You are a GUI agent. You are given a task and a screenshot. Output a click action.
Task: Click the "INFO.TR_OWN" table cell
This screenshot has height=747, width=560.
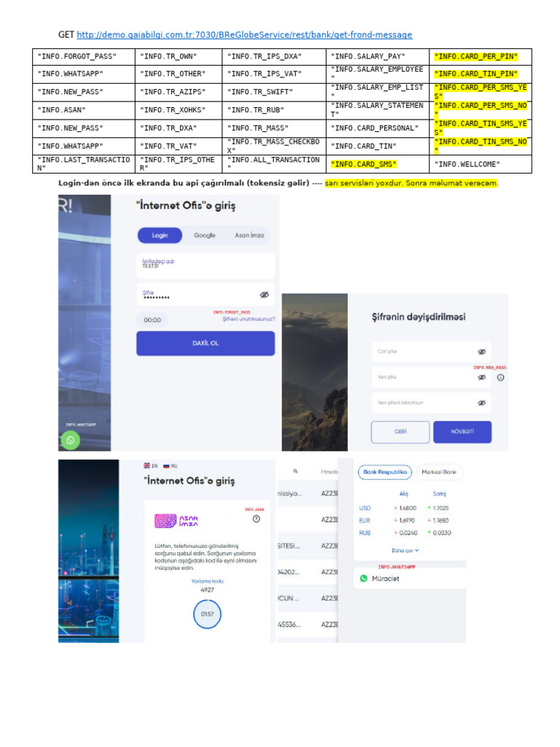pos(179,57)
